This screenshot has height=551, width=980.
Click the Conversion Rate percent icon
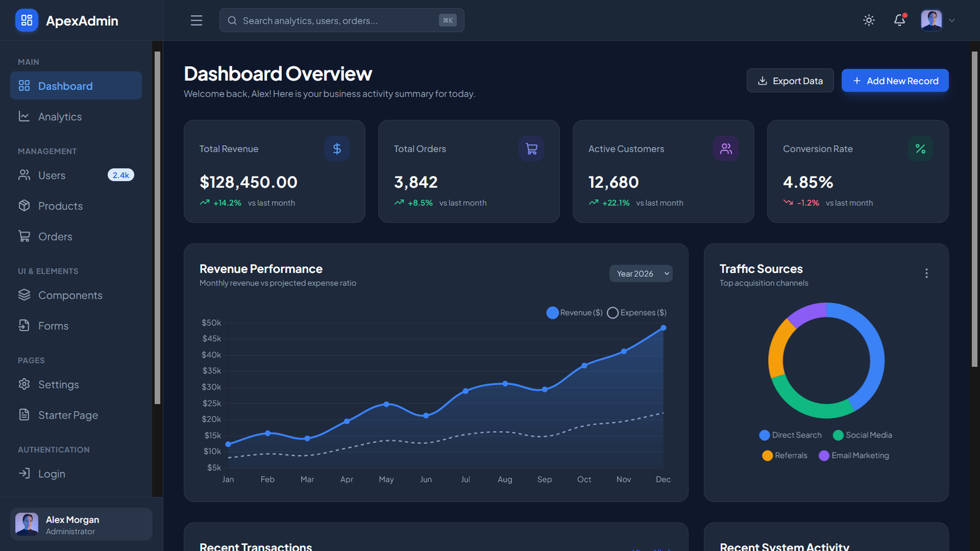pyautogui.click(x=920, y=149)
